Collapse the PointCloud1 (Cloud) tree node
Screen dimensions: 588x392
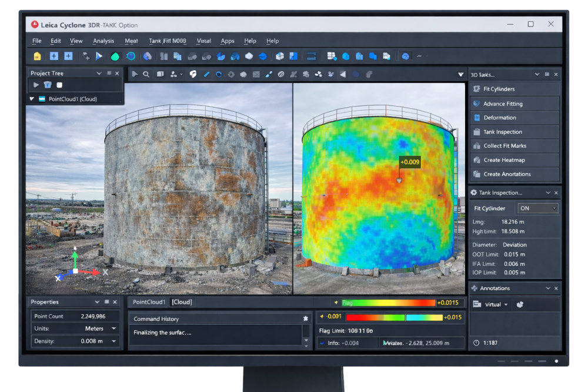32,99
